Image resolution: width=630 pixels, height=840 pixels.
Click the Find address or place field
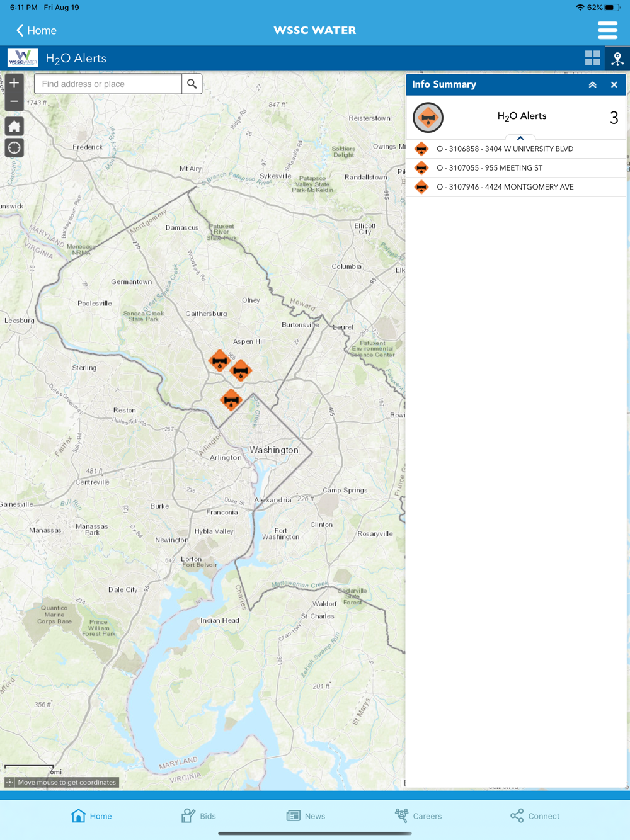point(108,84)
